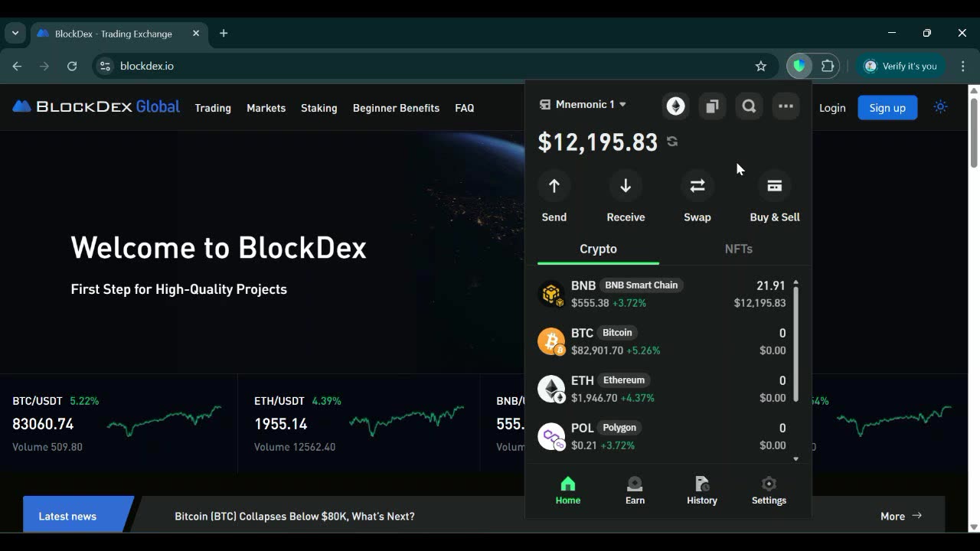Open the wallet search icon

[749, 106]
